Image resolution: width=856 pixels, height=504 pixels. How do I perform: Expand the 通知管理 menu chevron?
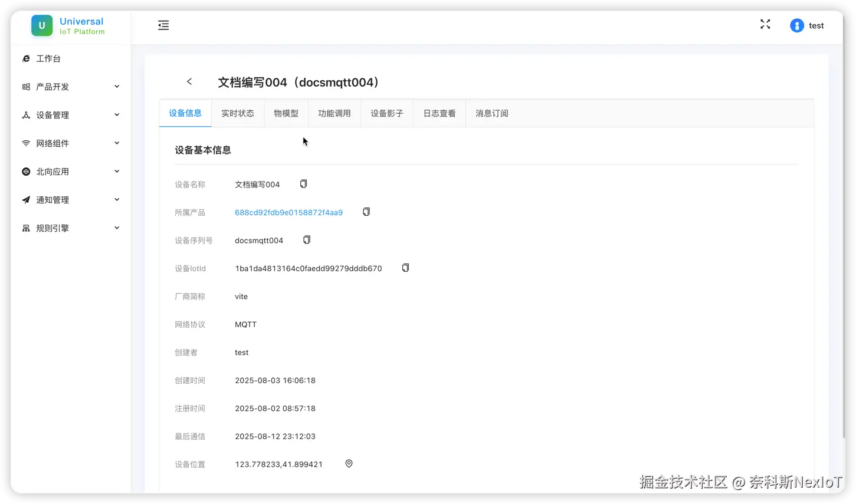(x=117, y=199)
